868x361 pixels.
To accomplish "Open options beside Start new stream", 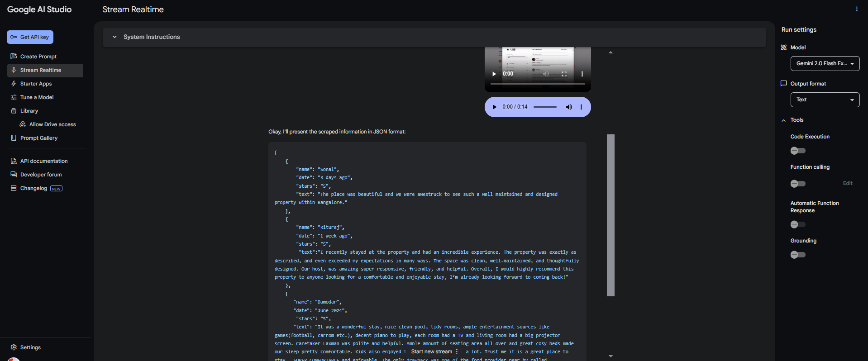I will [457, 351].
